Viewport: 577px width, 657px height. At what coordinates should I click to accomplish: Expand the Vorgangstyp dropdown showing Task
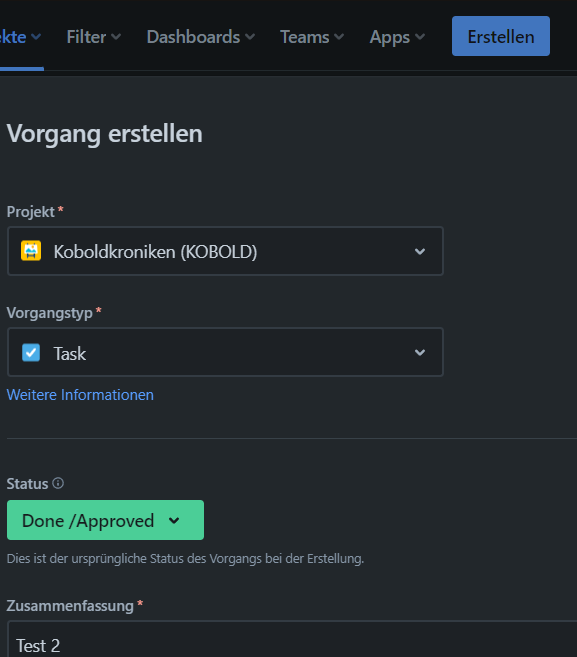coord(225,352)
